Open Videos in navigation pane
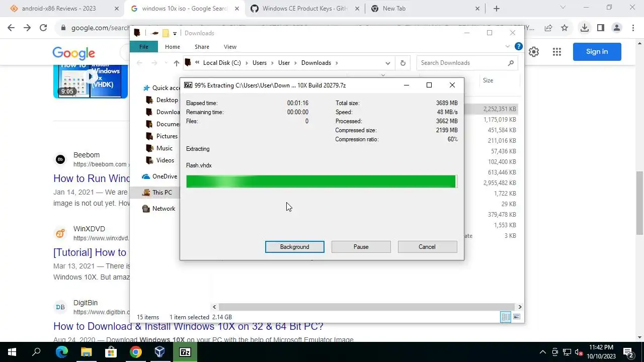The height and width of the screenshot is (362, 644). click(160, 160)
